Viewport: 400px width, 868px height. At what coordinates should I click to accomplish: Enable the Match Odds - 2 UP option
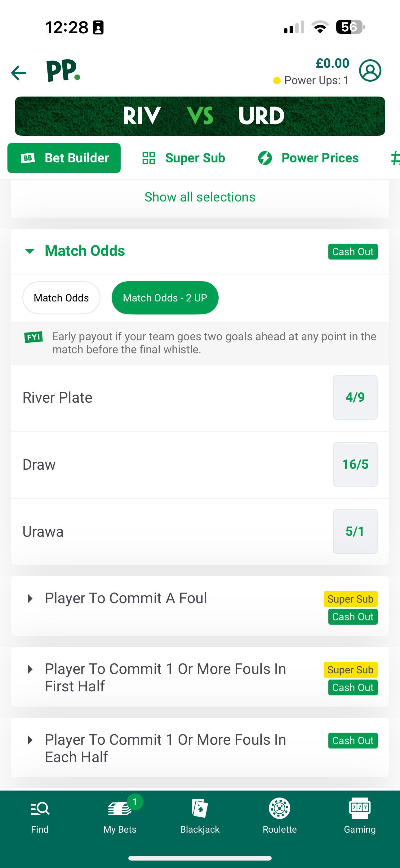pos(165,297)
